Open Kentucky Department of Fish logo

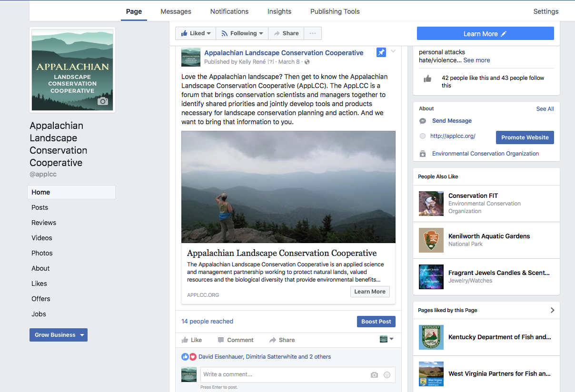click(431, 337)
